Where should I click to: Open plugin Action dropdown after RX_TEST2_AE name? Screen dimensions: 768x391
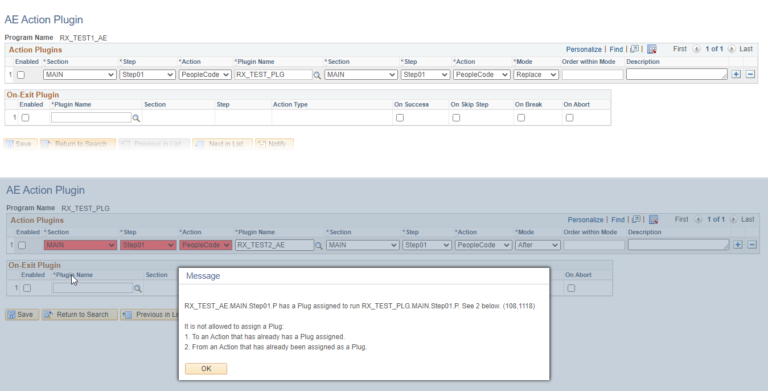pos(483,245)
